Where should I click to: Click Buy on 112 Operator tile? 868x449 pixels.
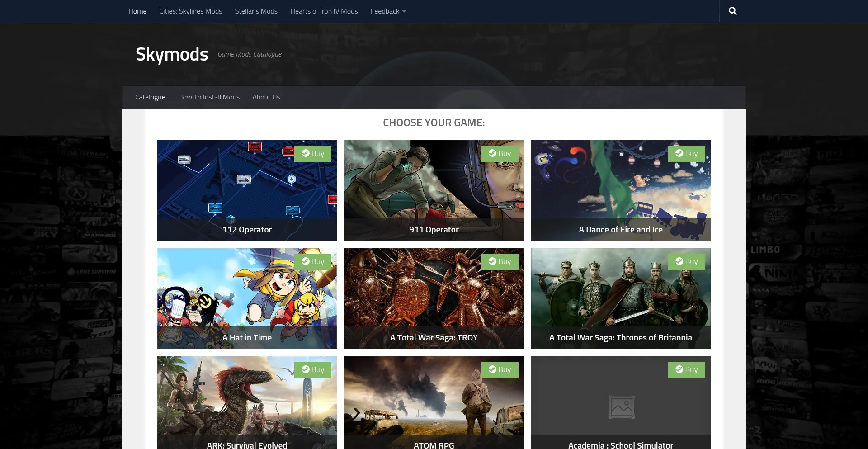pyautogui.click(x=313, y=154)
